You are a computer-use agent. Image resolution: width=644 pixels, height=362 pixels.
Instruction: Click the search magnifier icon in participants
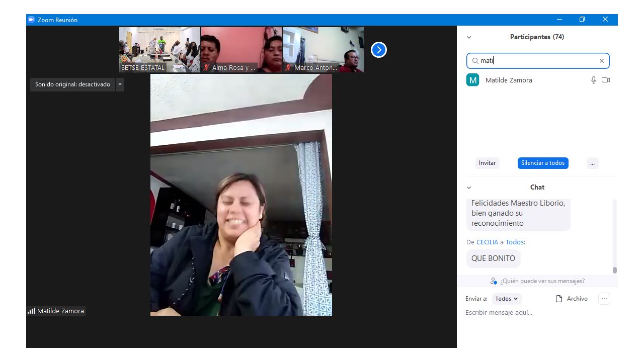475,61
